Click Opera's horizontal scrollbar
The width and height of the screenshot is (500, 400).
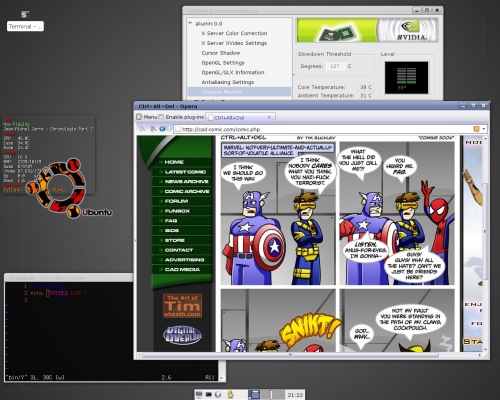tap(290, 355)
